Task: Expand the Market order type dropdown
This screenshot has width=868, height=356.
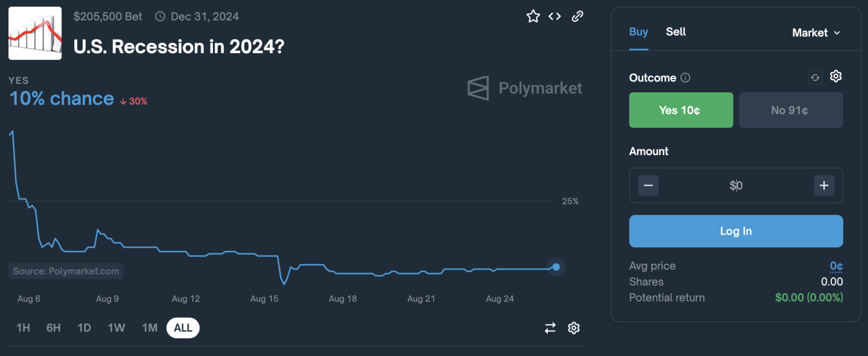Action: (x=816, y=33)
